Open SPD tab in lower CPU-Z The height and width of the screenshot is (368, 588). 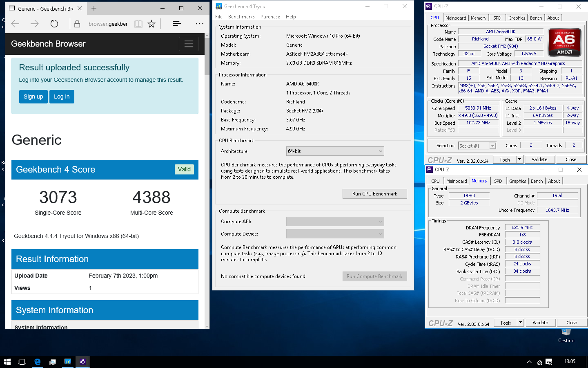pyautogui.click(x=498, y=181)
